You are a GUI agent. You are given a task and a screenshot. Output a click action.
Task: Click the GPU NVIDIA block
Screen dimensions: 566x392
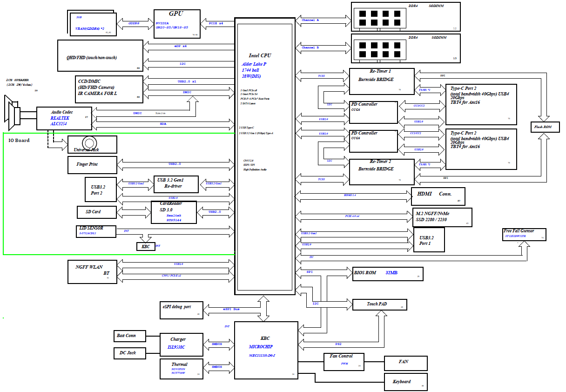click(x=177, y=23)
